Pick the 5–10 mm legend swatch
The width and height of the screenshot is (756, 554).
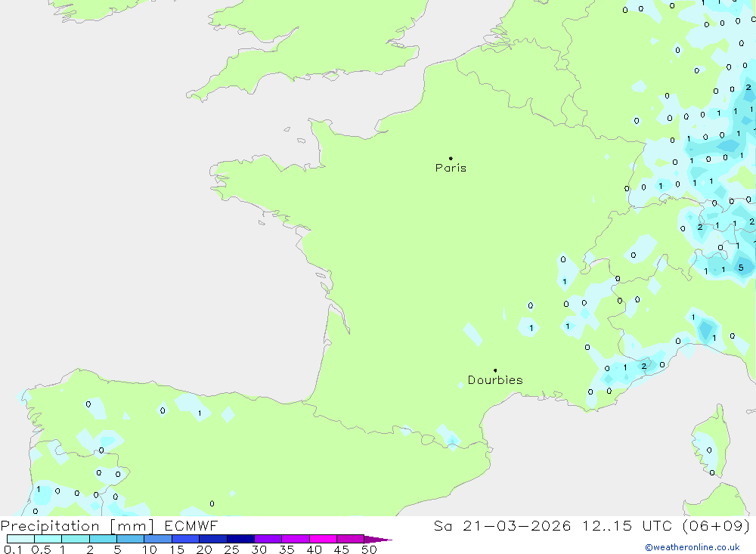point(131,539)
